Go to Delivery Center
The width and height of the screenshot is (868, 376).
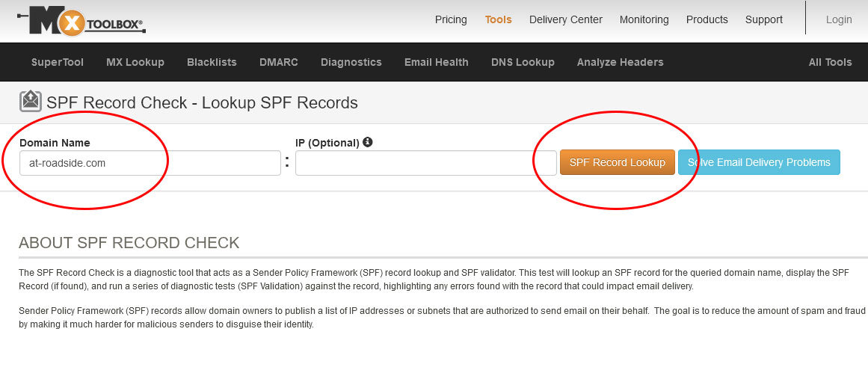click(x=566, y=20)
